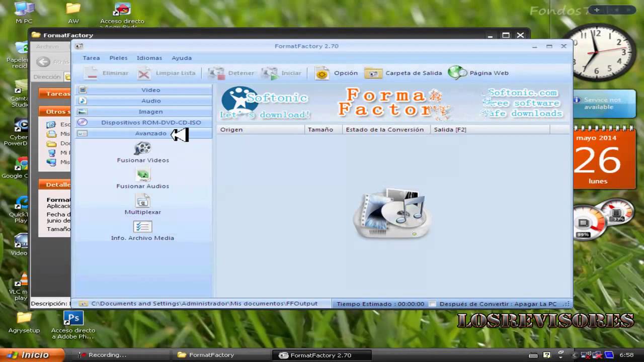This screenshot has height=362, width=644.
Task: Select the AW folder on desktop
Action: click(x=73, y=13)
